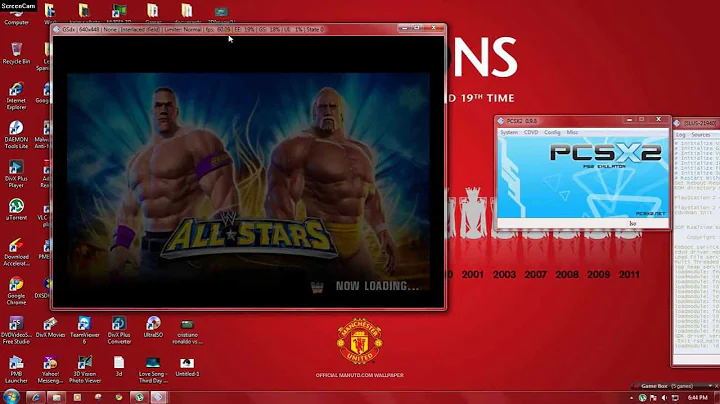Screen dimensions: 720x404
Task: Open the volume control tray icon
Action: [664, 398]
